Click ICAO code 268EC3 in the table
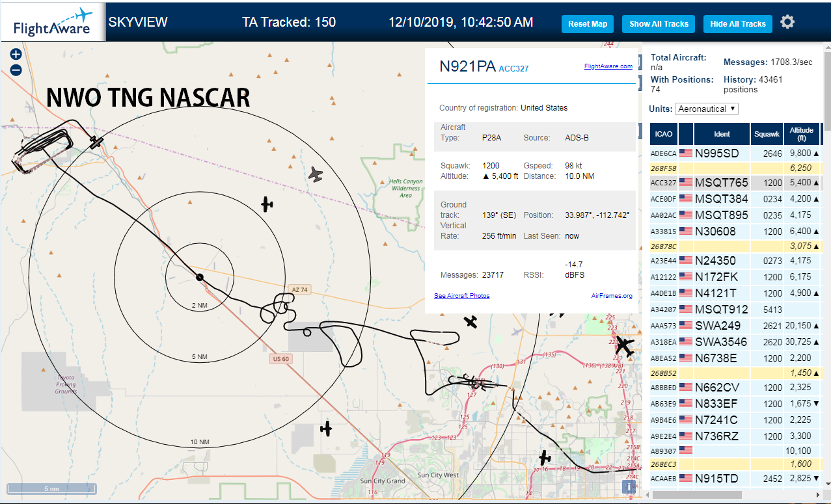The image size is (831, 504). (x=662, y=464)
